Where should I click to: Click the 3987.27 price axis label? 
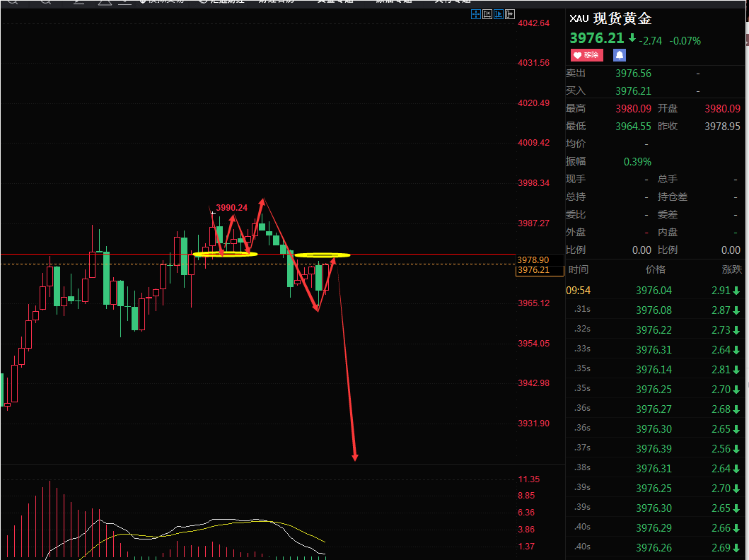pos(533,223)
